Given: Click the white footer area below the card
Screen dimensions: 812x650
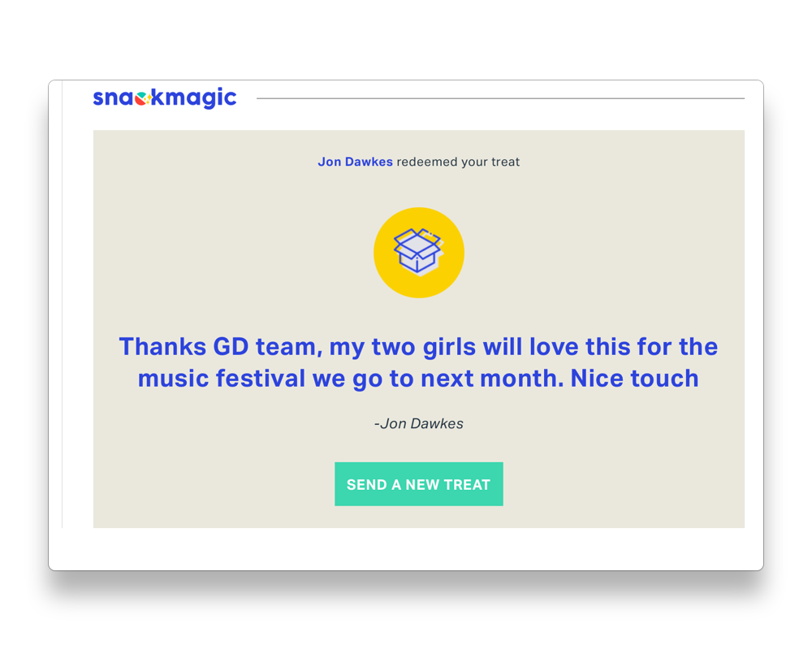Looking at the screenshot, I should tap(406, 549).
